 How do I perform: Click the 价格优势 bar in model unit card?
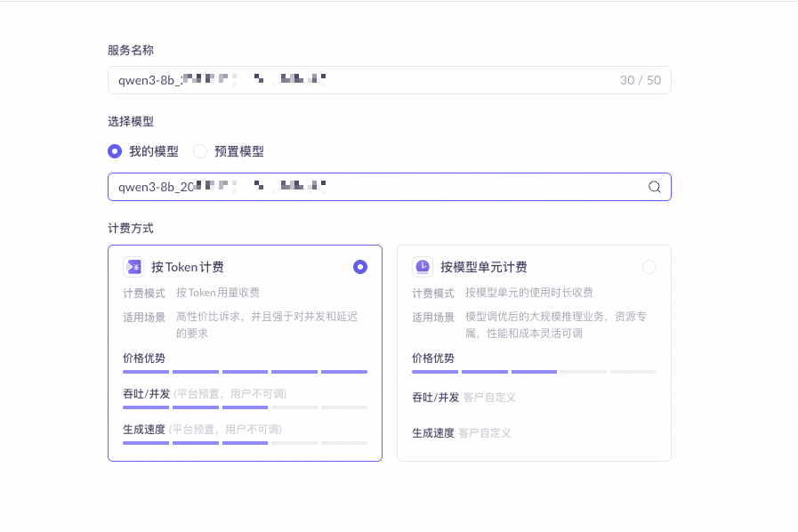534,372
